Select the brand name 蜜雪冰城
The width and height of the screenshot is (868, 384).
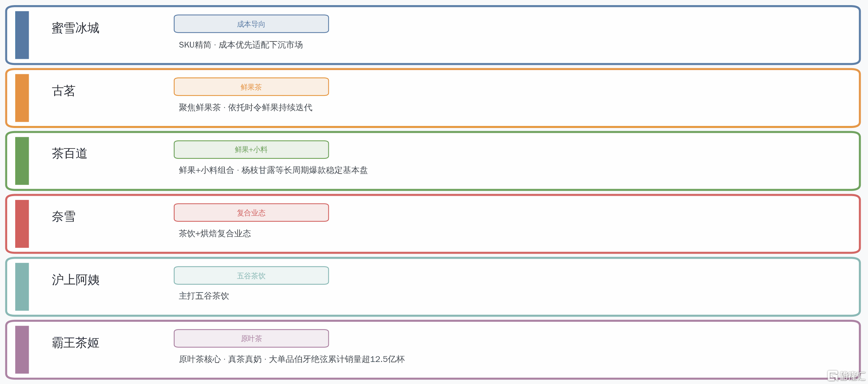75,28
